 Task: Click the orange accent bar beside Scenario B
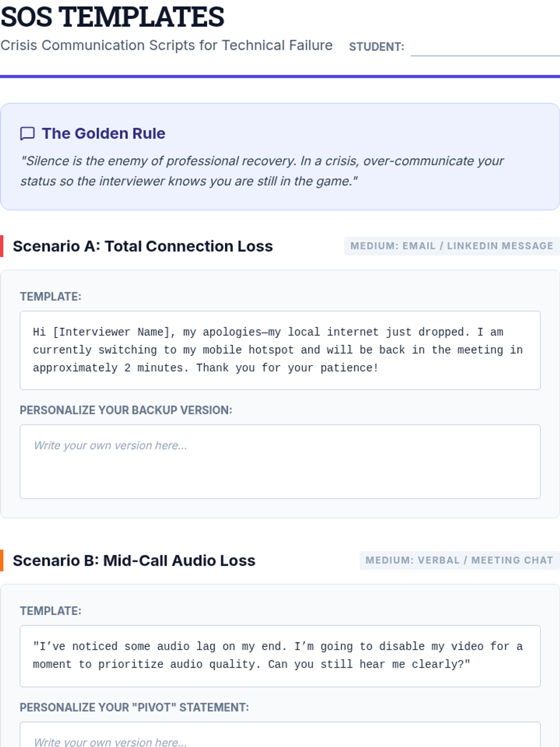[1, 560]
